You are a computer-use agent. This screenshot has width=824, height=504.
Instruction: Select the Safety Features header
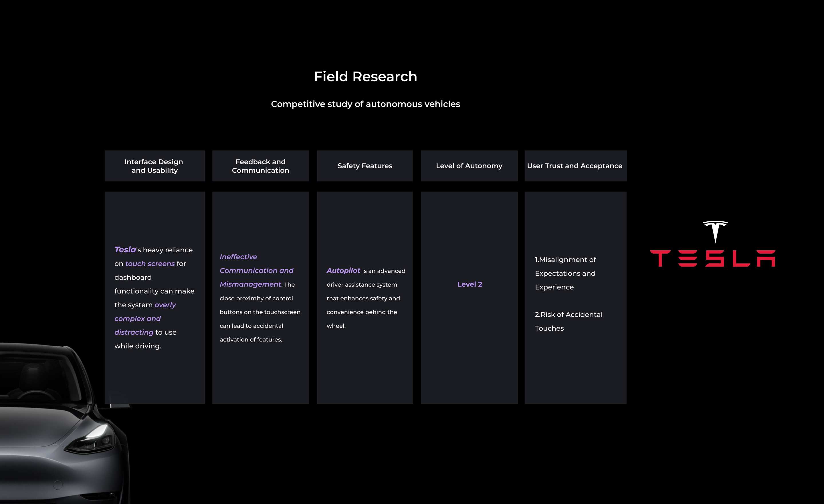(x=365, y=166)
